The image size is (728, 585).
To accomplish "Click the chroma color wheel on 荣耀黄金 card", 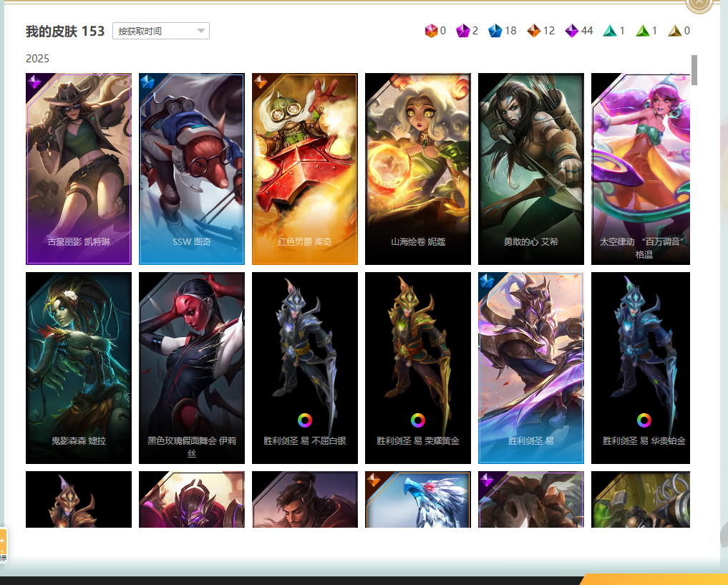I will tap(418, 420).
